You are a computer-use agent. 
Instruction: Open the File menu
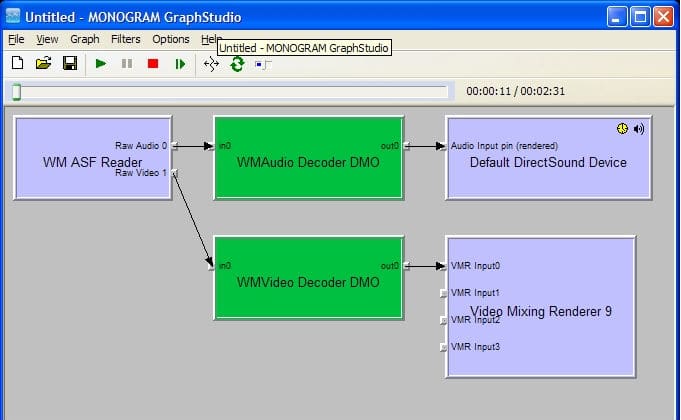(16, 39)
